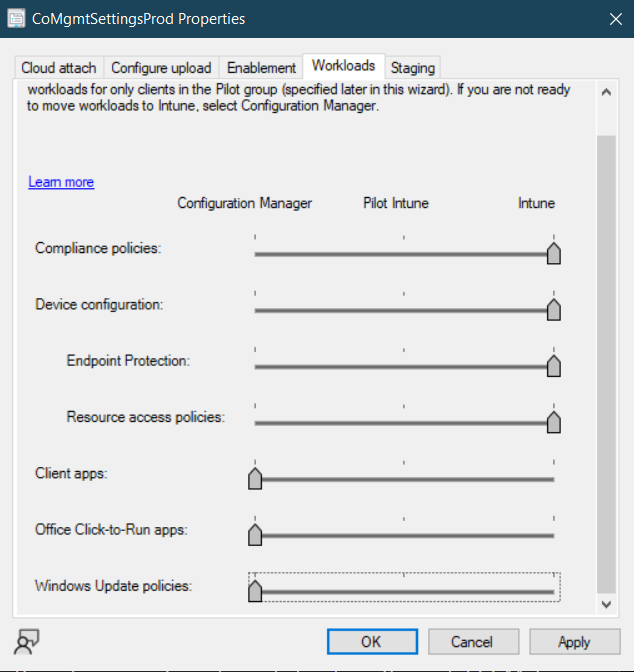The image size is (634, 672).
Task: Click the Client apps slider thumb
Action: pyautogui.click(x=255, y=478)
